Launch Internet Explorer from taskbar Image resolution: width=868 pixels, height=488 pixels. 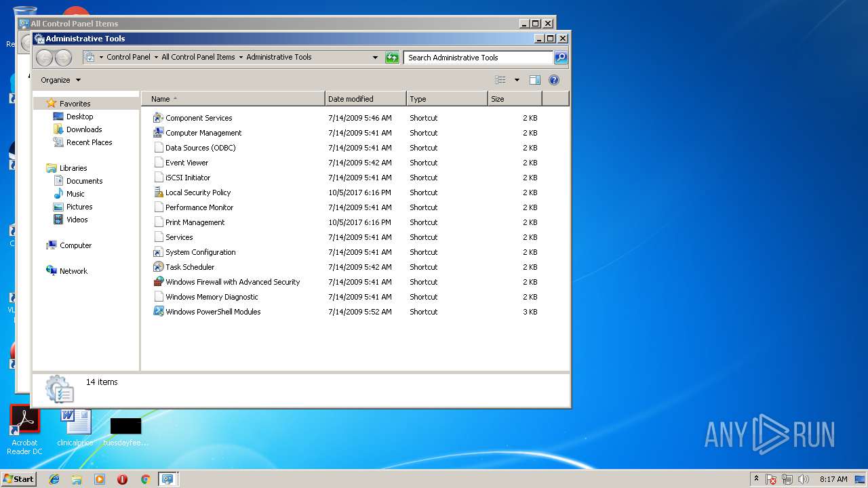(x=54, y=479)
